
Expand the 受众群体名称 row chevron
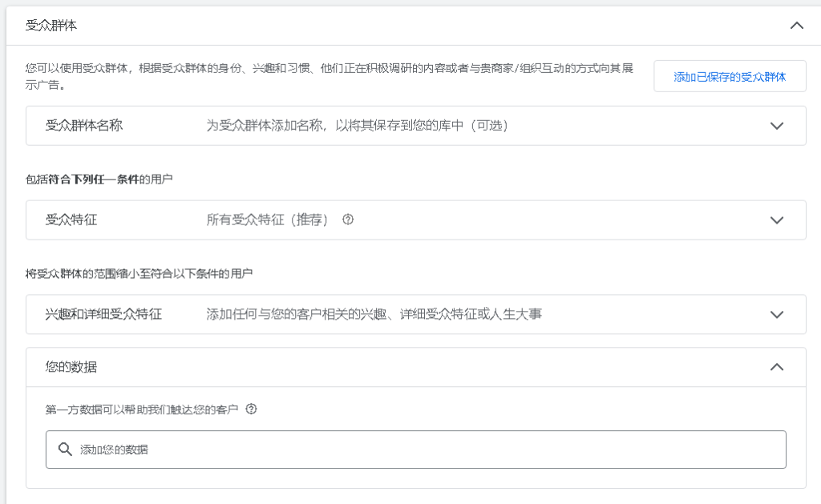click(776, 126)
